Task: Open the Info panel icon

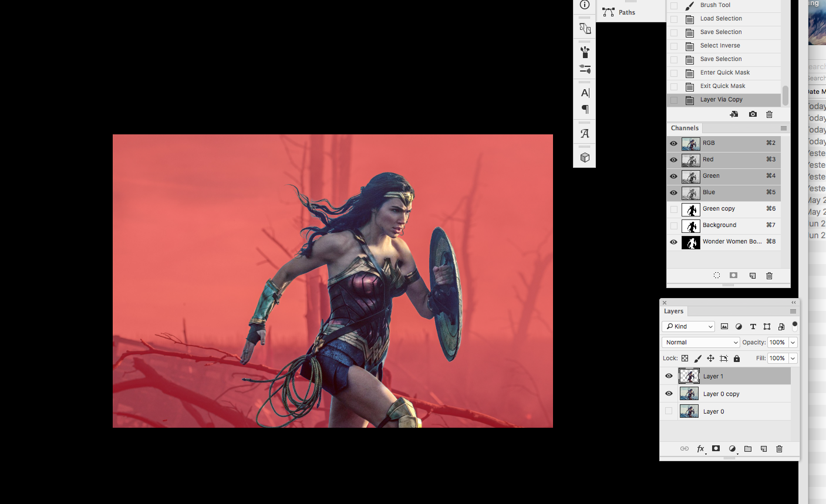Action: pos(585,5)
